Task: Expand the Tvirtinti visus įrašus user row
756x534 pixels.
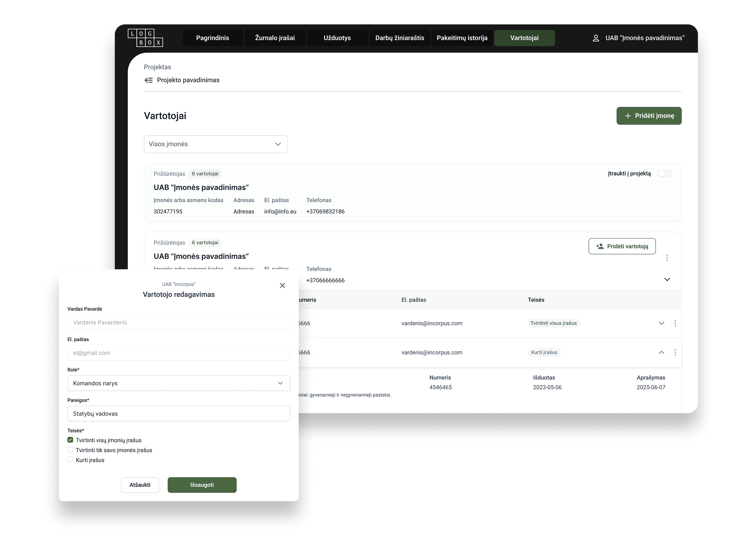Action: pos(661,323)
